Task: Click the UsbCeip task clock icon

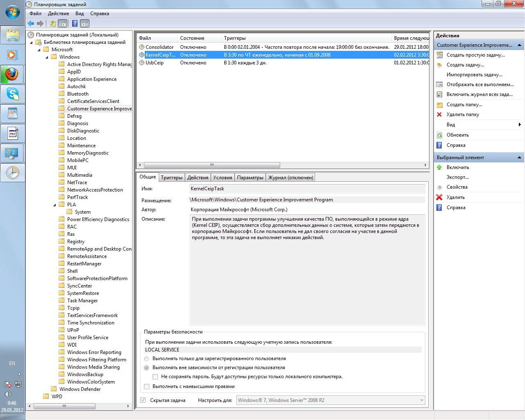Action: click(142, 63)
